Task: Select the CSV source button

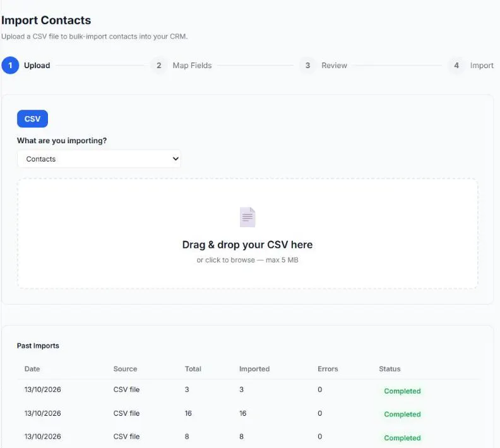Action: click(33, 119)
